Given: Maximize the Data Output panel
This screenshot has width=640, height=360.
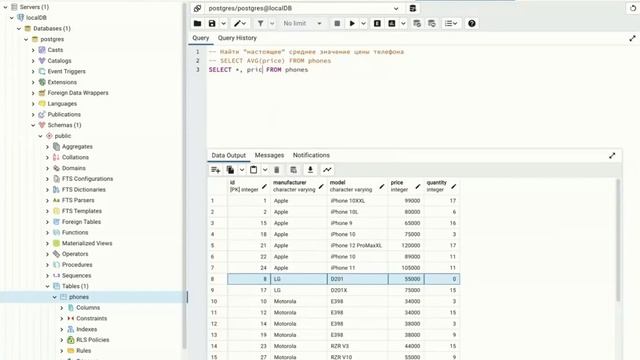Looking at the screenshot, I should 612,156.
